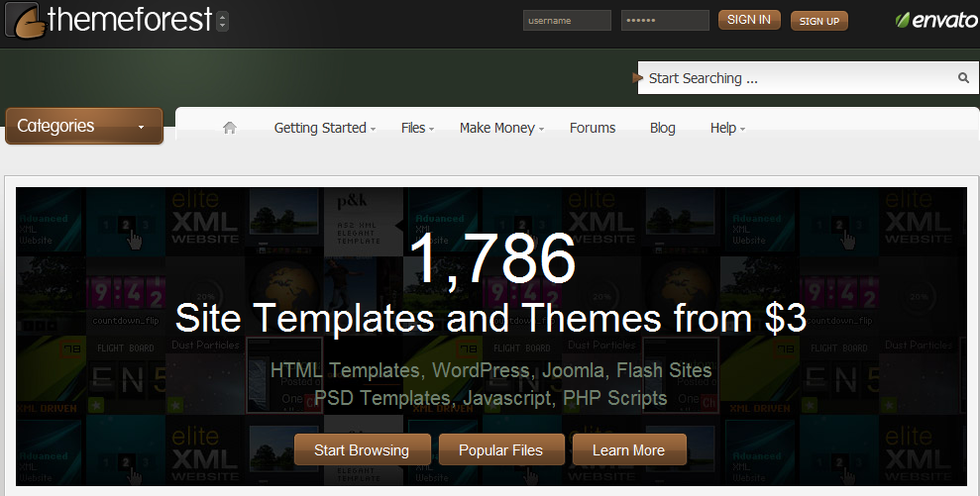Click the Learn More button

click(x=629, y=449)
